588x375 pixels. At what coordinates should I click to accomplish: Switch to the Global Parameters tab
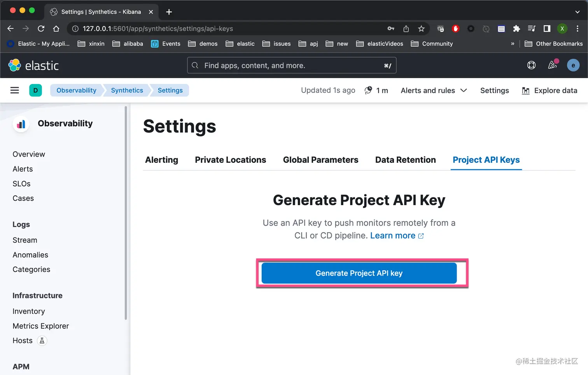320,160
